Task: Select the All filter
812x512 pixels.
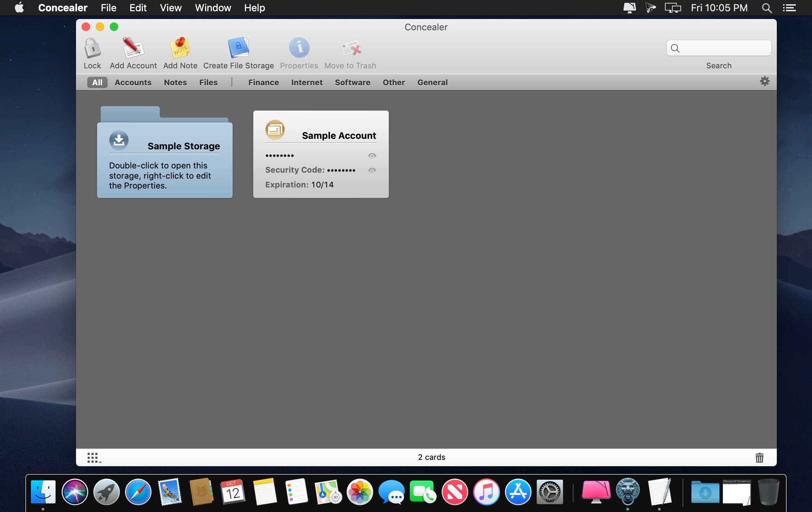Action: [97, 82]
